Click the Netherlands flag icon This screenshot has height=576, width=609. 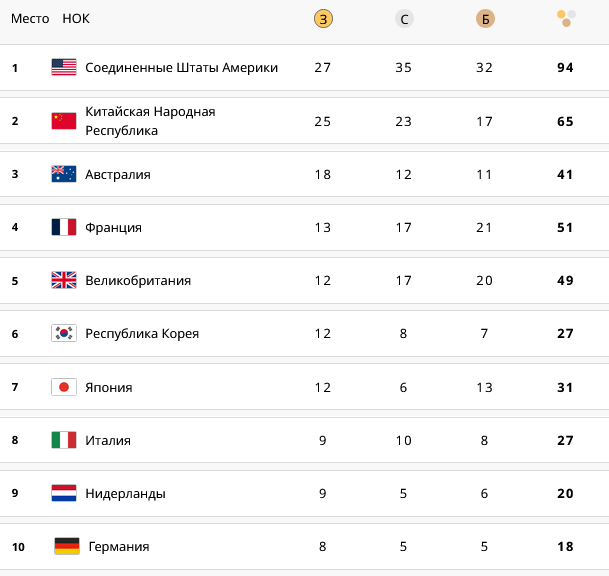click(64, 493)
